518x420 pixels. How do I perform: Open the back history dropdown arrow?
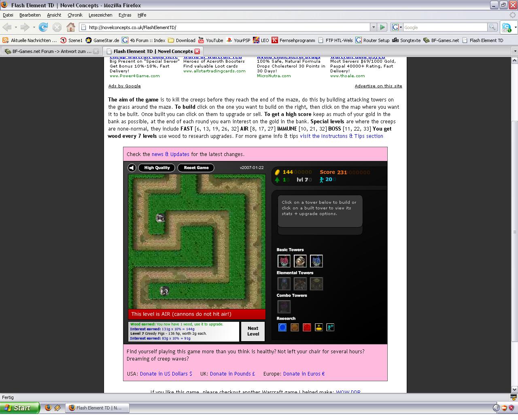click(x=16, y=27)
